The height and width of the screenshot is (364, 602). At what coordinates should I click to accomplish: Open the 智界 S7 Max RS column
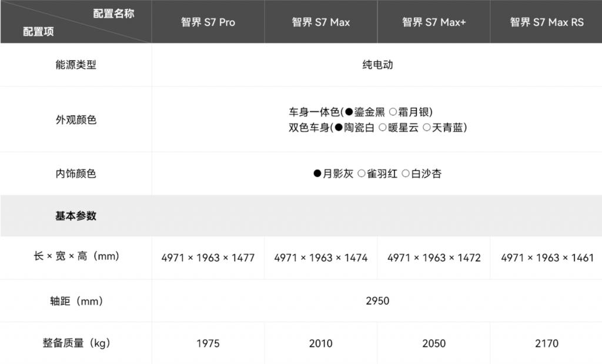[547, 22]
